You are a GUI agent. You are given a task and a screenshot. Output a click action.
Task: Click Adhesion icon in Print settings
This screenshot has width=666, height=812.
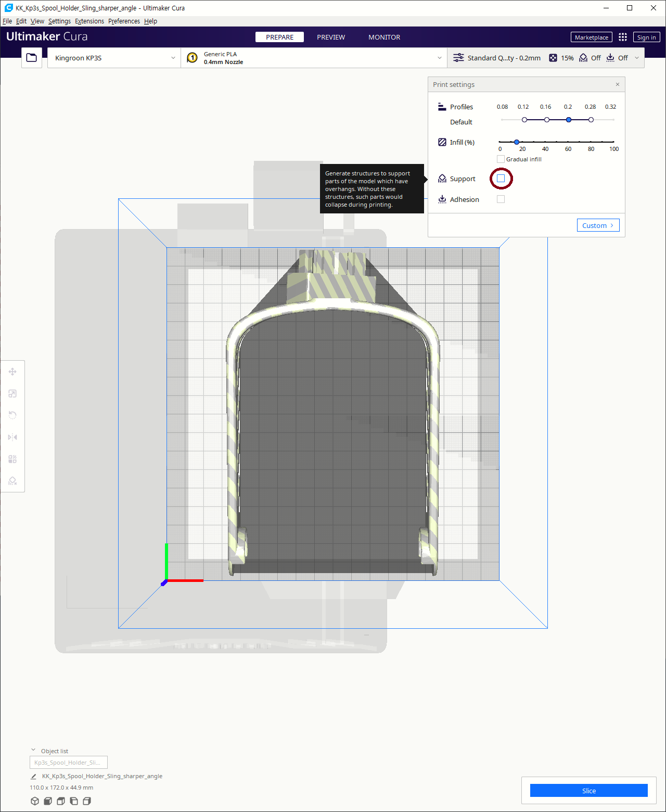[x=442, y=199]
